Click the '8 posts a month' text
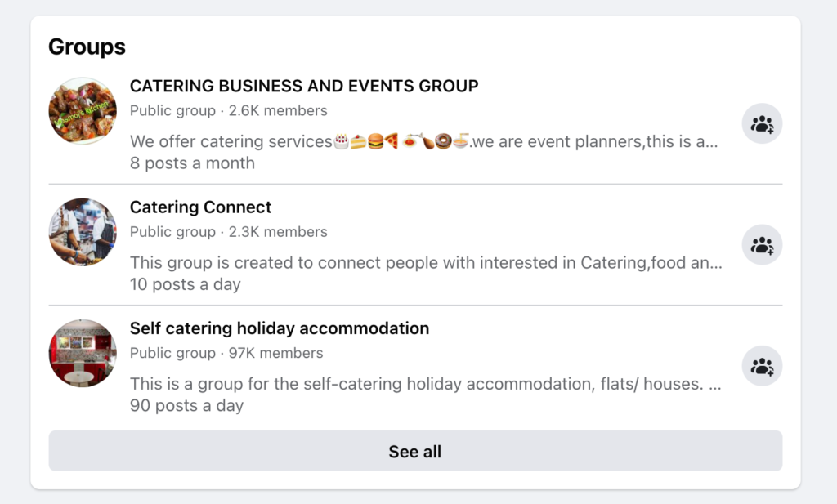Image resolution: width=837 pixels, height=504 pixels. 192,163
